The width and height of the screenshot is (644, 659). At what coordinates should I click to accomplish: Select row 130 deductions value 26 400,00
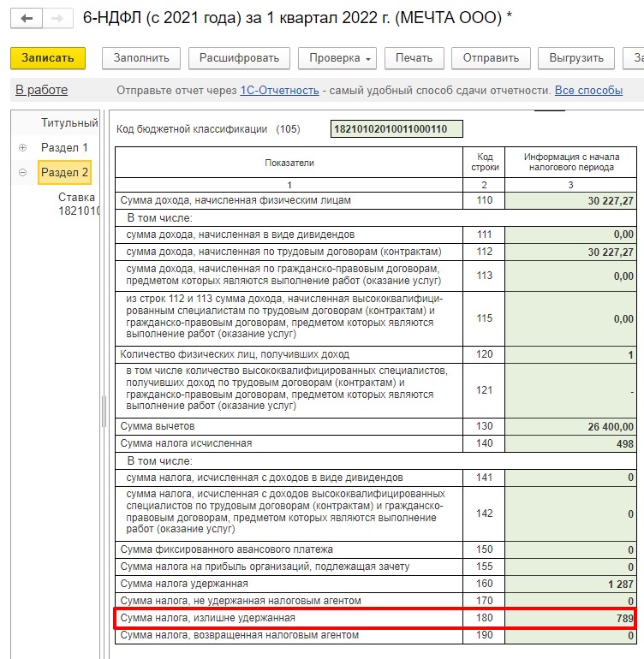pyautogui.click(x=570, y=426)
